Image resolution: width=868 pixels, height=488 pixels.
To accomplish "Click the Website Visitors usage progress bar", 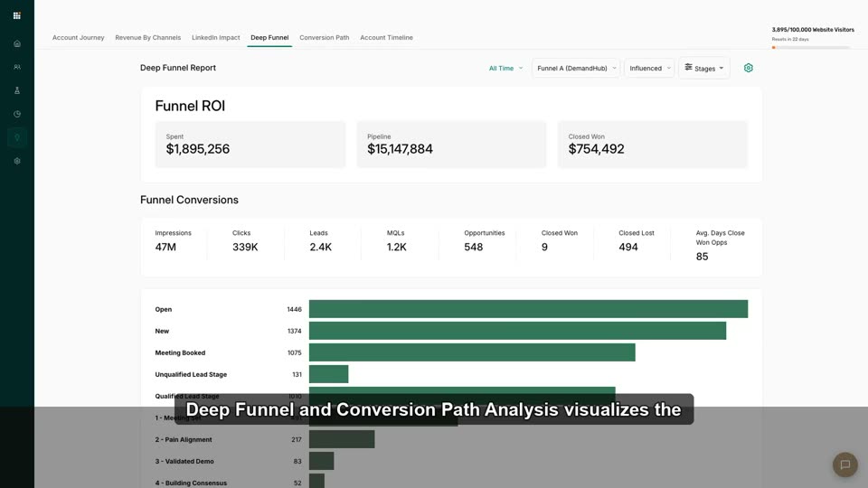I will click(811, 48).
